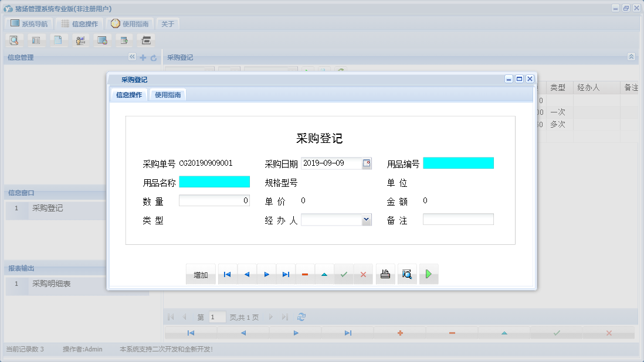Confirm the record with the green checkmark

344,274
